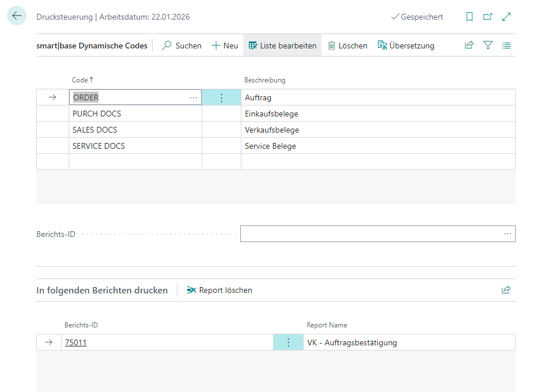Screen dimensions: 541x392
Task: Toggle Liste bearbeiten mode
Action: coord(282,46)
